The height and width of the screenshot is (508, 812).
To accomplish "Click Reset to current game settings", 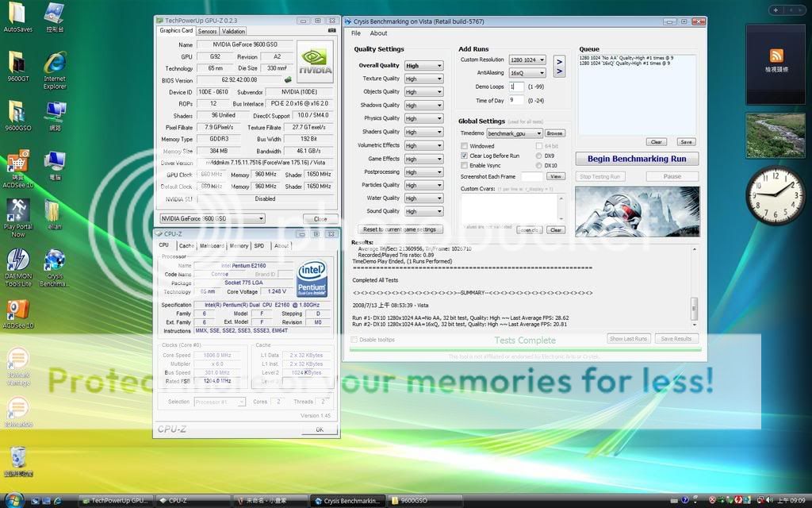I will click(x=400, y=229).
